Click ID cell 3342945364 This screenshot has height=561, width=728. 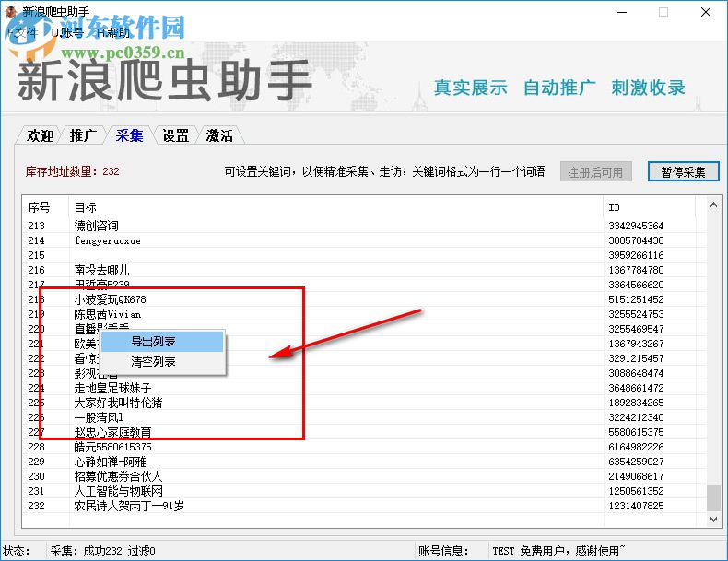click(636, 226)
